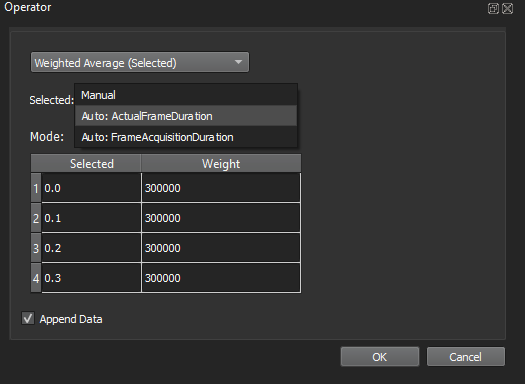Image resolution: width=525 pixels, height=384 pixels.
Task: Click the Weight column header
Action: coord(221,164)
